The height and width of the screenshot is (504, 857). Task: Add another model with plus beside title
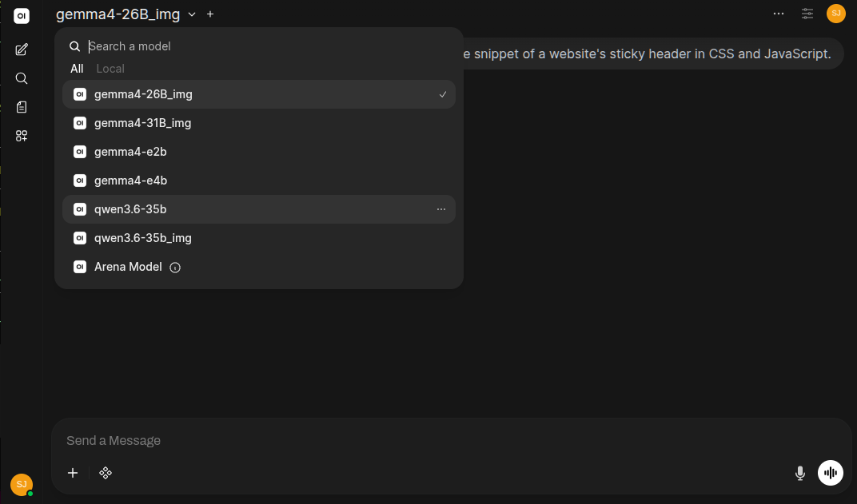pyautogui.click(x=210, y=14)
